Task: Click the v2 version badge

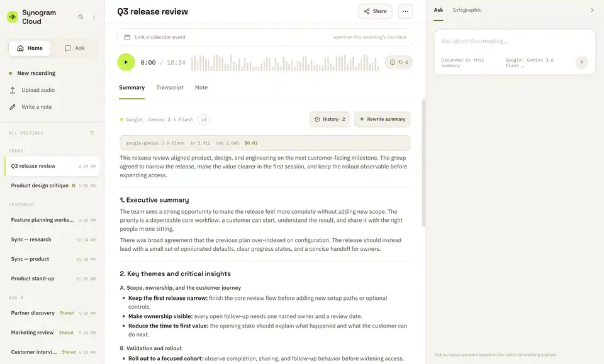Action: (x=204, y=119)
